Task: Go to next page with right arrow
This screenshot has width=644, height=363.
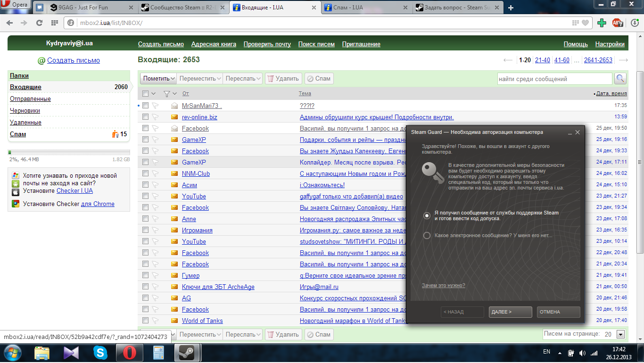Action: point(623,60)
